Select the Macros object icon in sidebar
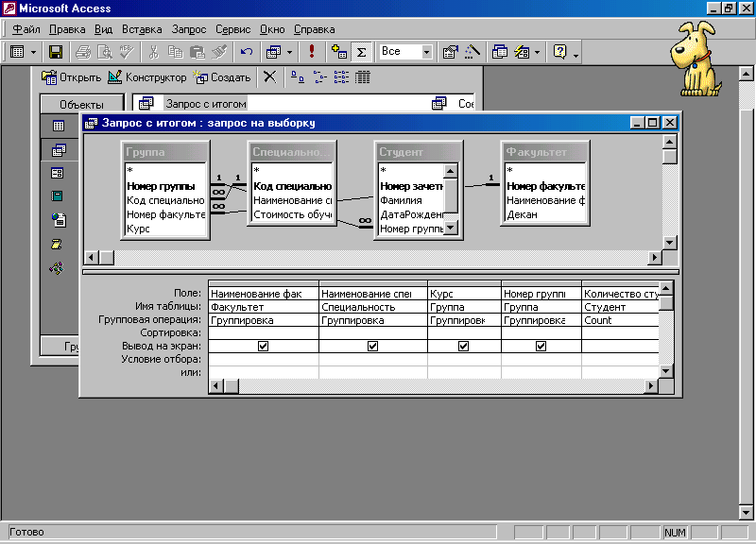The image size is (756, 544). pos(57,245)
